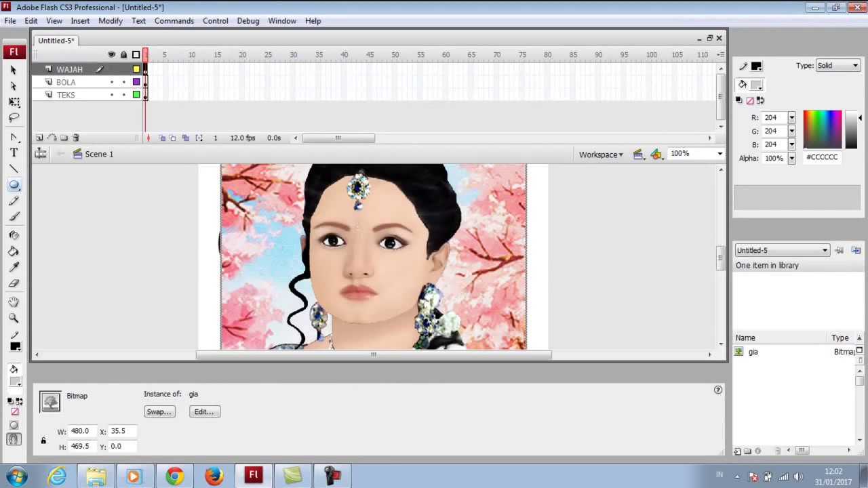Open the File menu
868x488 pixels.
tap(10, 21)
